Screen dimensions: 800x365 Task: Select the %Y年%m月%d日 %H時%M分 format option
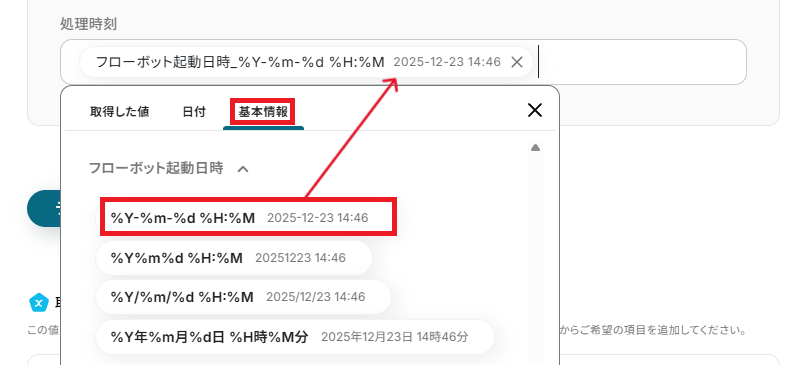pyautogui.click(x=294, y=337)
